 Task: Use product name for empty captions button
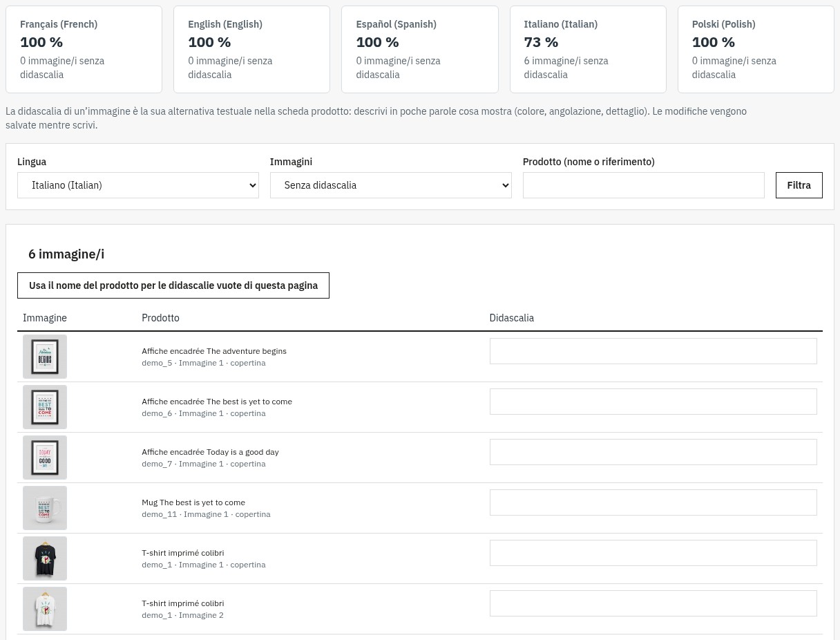(x=173, y=285)
